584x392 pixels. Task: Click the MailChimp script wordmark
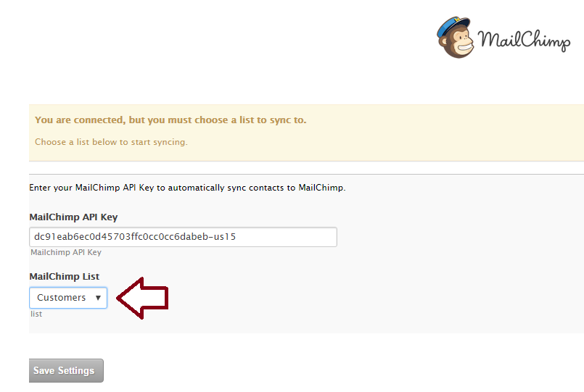click(x=524, y=40)
